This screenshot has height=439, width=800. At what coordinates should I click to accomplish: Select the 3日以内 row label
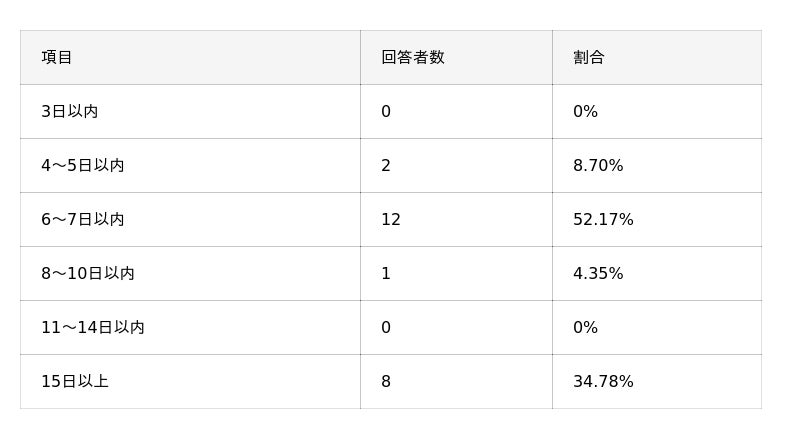coord(69,112)
